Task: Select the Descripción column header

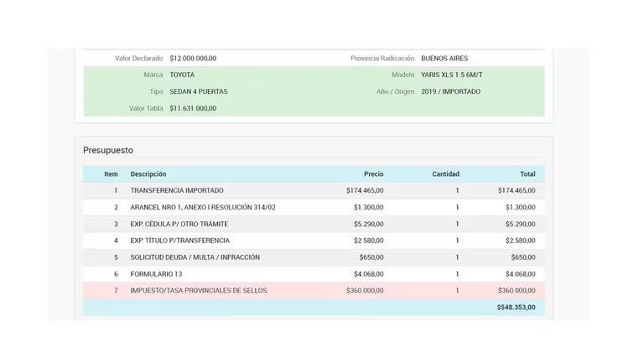Action: click(148, 174)
